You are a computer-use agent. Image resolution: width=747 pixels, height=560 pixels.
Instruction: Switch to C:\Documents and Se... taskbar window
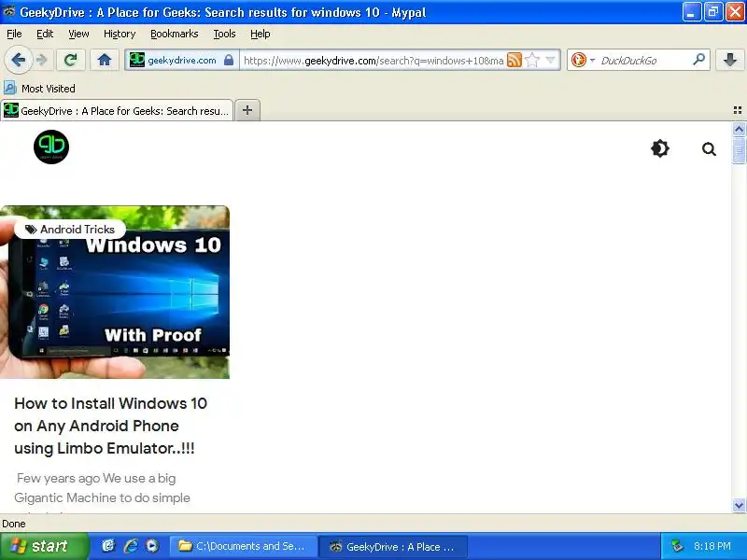pos(243,546)
